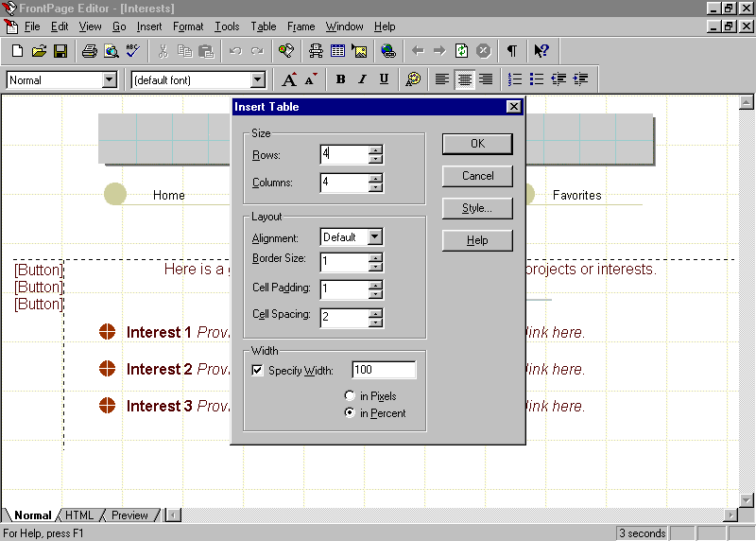
Task: Click the Numbered List icon
Action: tap(515, 79)
